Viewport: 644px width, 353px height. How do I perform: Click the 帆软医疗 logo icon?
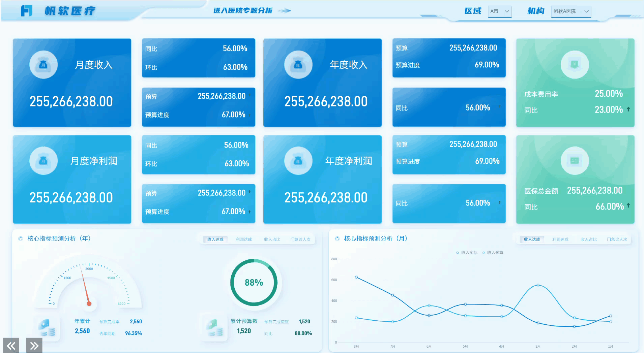(x=27, y=11)
